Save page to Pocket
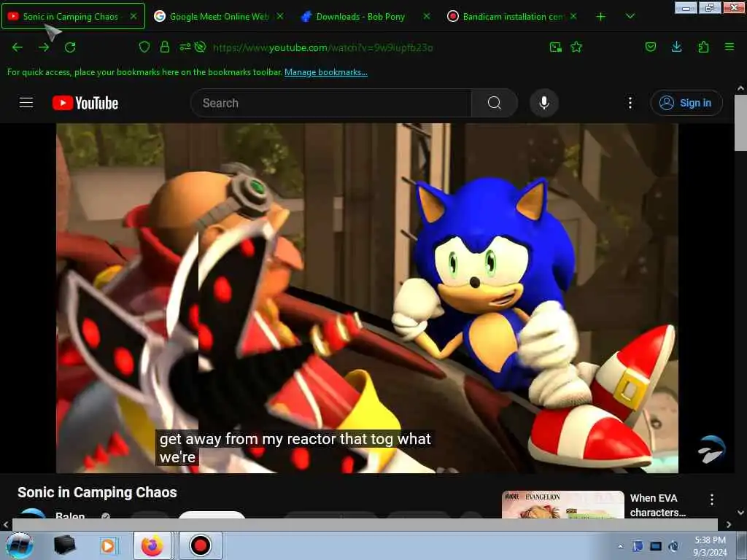The width and height of the screenshot is (747, 560). click(650, 47)
